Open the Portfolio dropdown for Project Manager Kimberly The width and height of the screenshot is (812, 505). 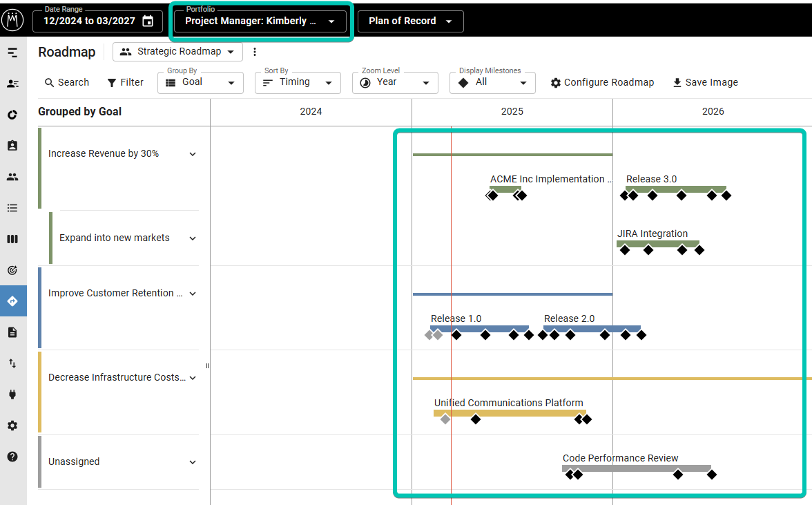click(260, 21)
